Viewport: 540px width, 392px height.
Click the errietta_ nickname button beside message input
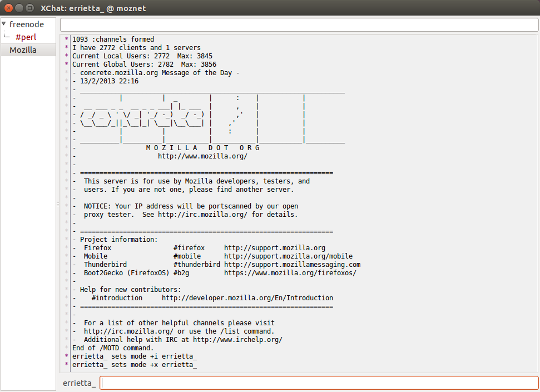click(79, 383)
